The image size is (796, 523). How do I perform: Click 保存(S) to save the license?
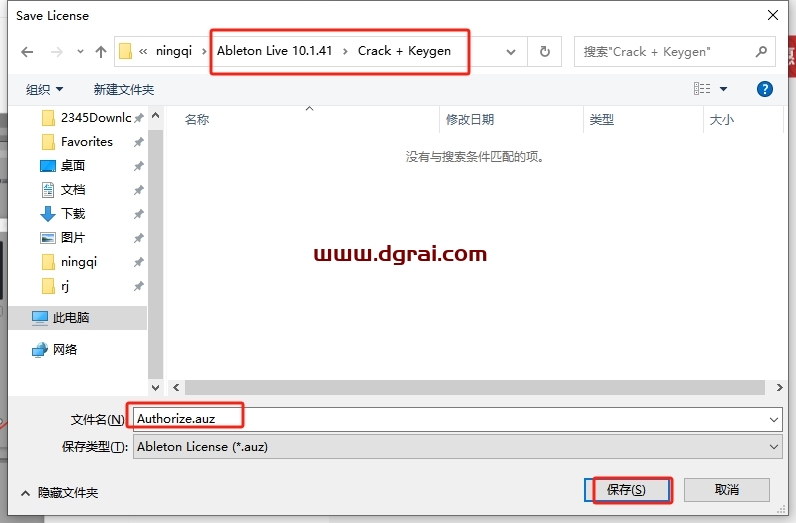(626, 490)
